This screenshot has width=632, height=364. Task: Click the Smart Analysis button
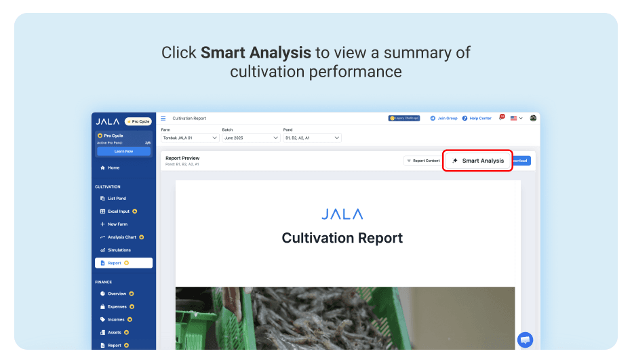point(477,161)
